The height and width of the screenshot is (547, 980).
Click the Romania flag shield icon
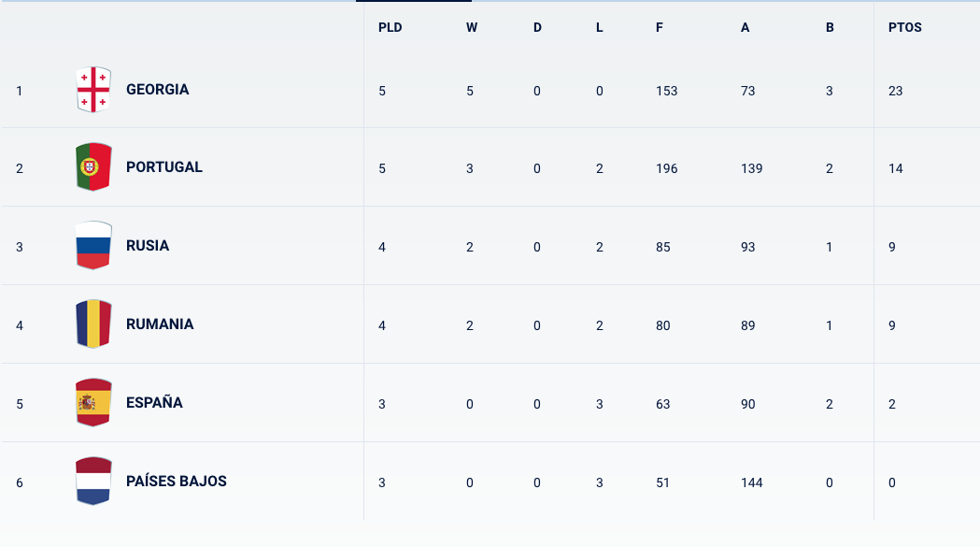coord(93,324)
